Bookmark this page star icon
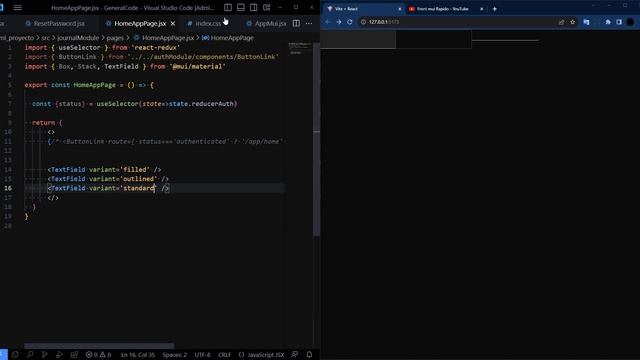The width and height of the screenshot is (640, 360). [572, 22]
